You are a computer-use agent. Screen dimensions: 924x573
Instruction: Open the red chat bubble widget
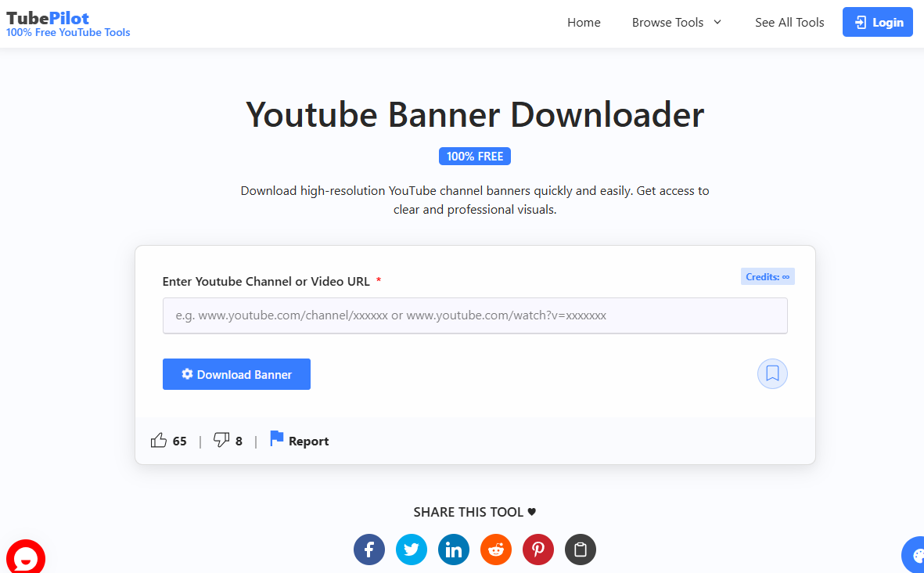25,558
